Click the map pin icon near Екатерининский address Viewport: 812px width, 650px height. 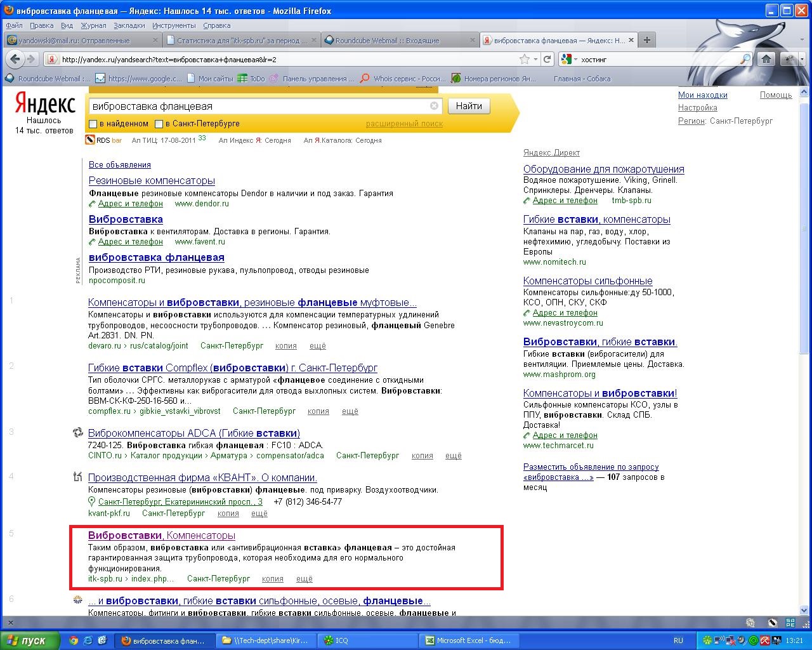click(92, 501)
